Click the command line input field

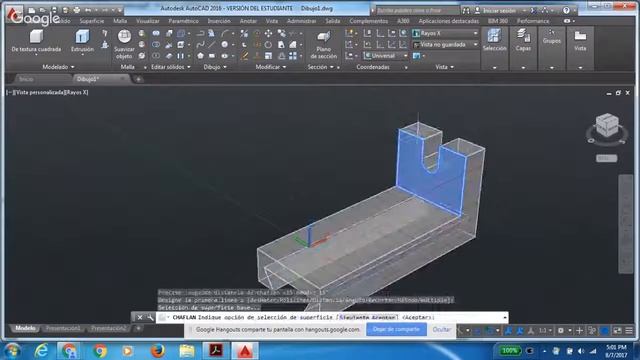tap(331, 317)
